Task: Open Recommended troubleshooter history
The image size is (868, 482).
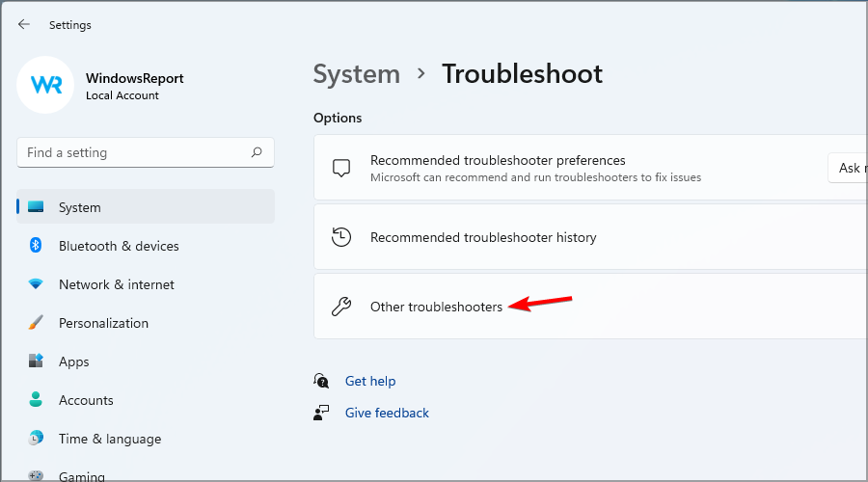Action: coord(483,237)
